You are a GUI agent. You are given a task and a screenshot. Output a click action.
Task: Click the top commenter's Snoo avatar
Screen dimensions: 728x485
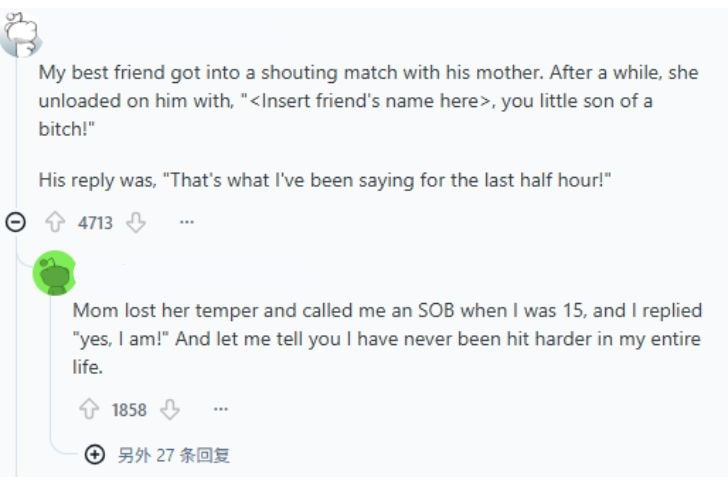pos(22,34)
